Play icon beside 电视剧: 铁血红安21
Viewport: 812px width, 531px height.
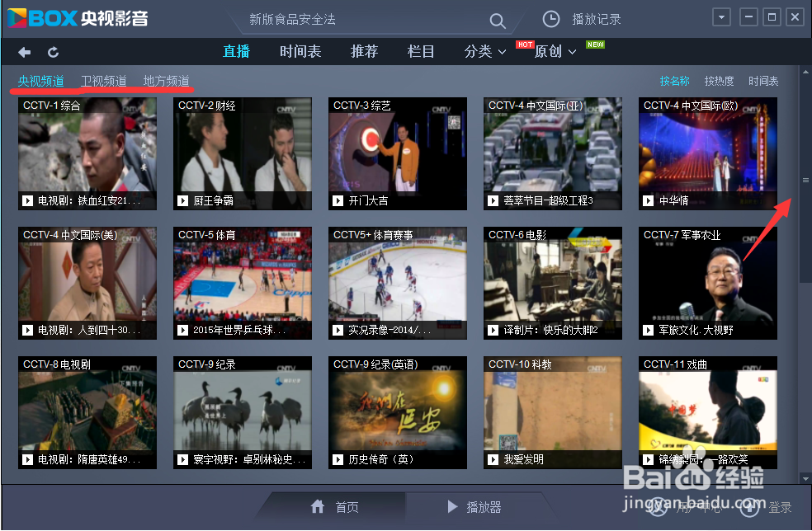pos(27,200)
